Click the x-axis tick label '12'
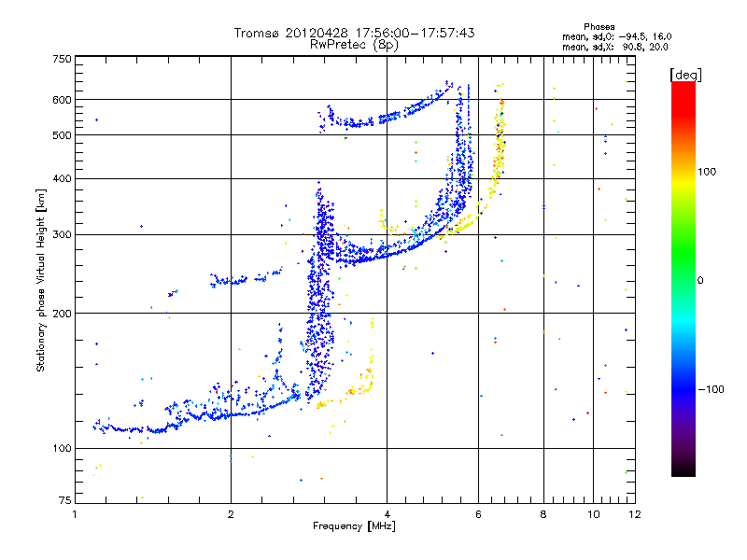Screen dimensions: 747x560 [x=635, y=514]
